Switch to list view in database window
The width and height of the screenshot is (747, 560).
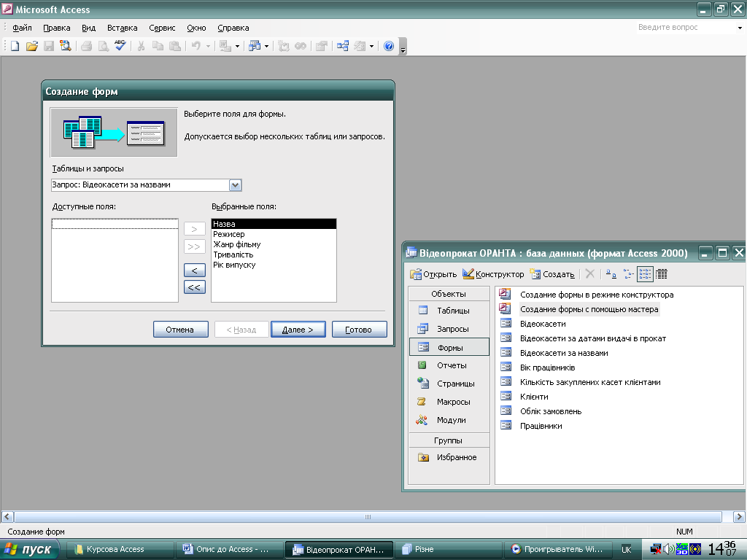[645, 274]
